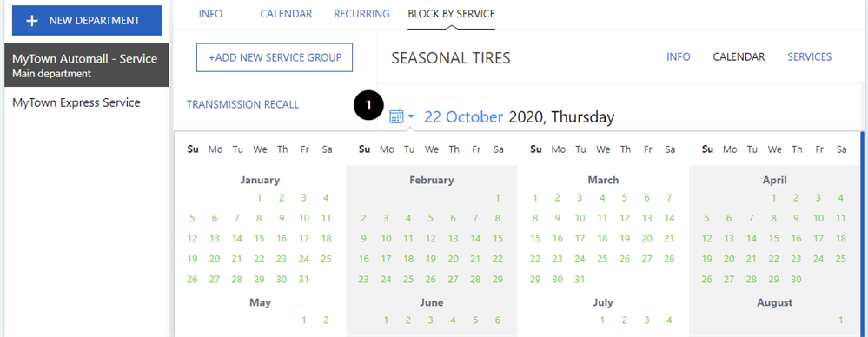Select the top CALENDAR tab
Image resolution: width=868 pixels, height=337 pixels.
click(286, 13)
